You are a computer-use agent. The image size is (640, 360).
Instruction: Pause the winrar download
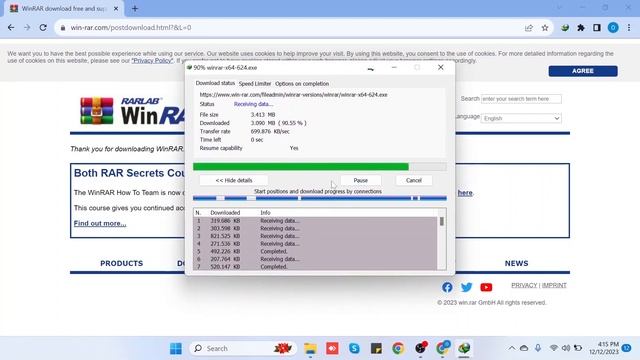(361, 180)
